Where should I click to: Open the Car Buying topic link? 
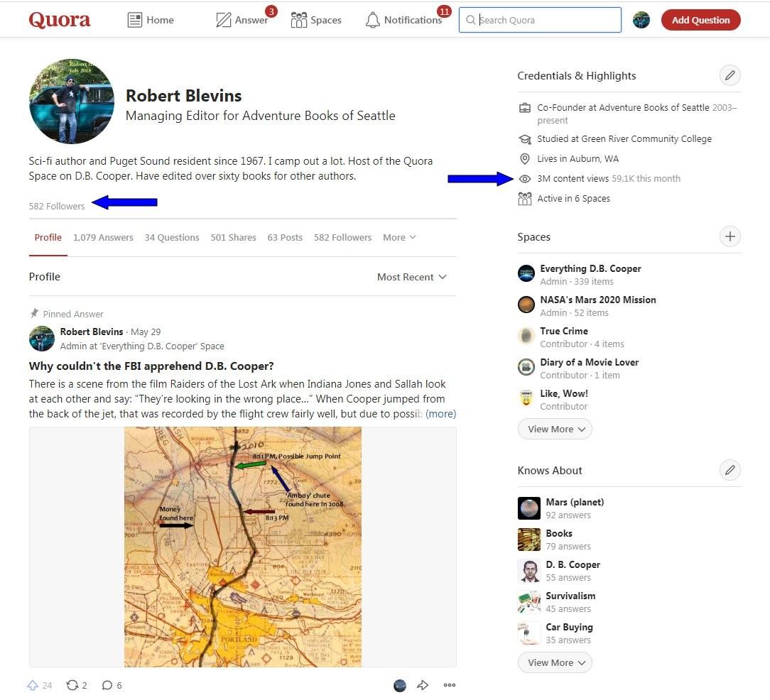(569, 628)
